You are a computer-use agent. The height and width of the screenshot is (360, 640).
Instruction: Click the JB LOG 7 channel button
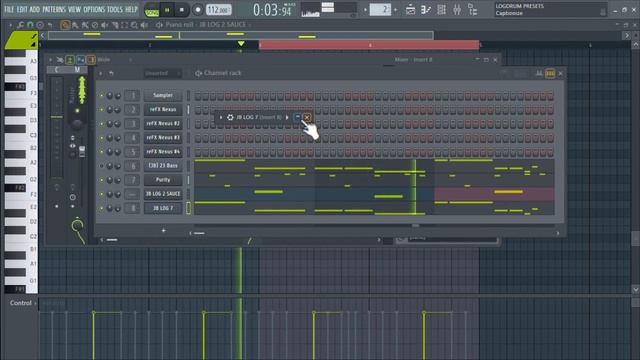pyautogui.click(x=163, y=208)
